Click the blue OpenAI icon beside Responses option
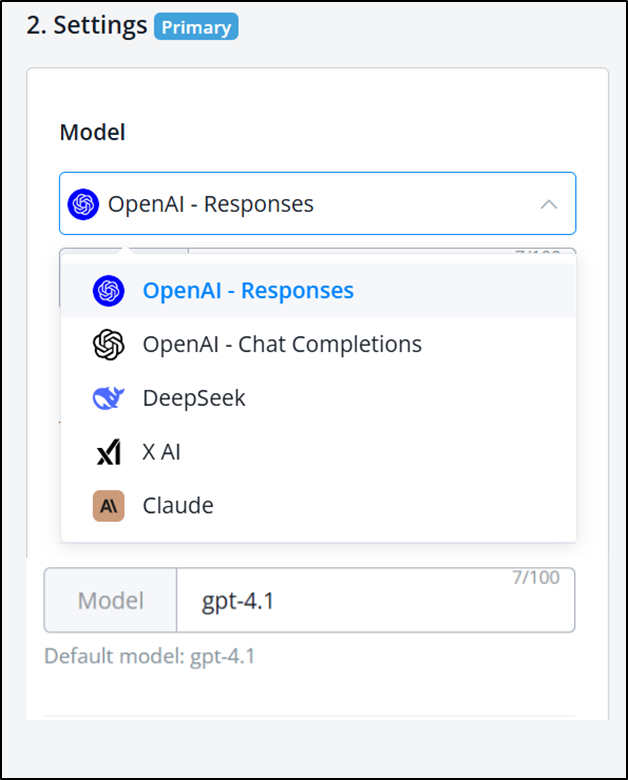Image resolution: width=628 pixels, height=780 pixels. point(108,291)
